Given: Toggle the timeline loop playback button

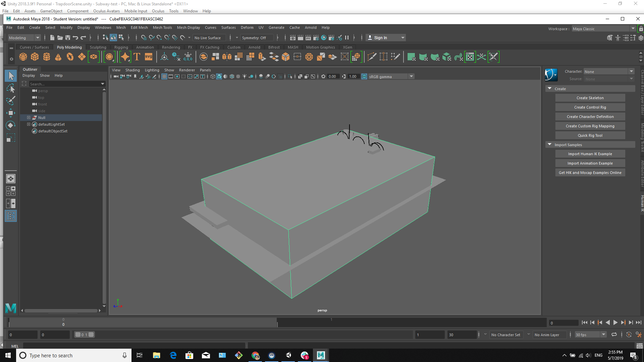Looking at the screenshot, I should point(614,335).
